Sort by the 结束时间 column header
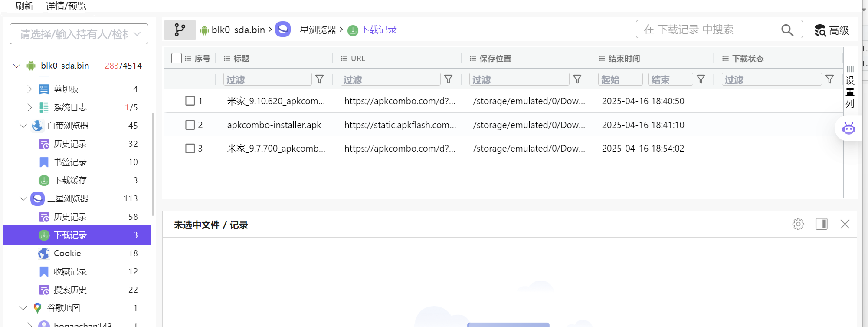 click(x=624, y=59)
